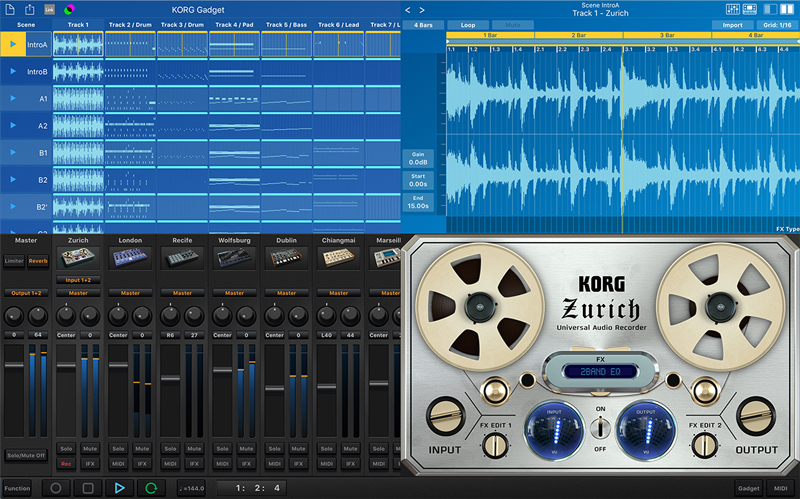The width and height of the screenshot is (800, 499).
Task: Open the new file document icon
Action: [x=10, y=9]
